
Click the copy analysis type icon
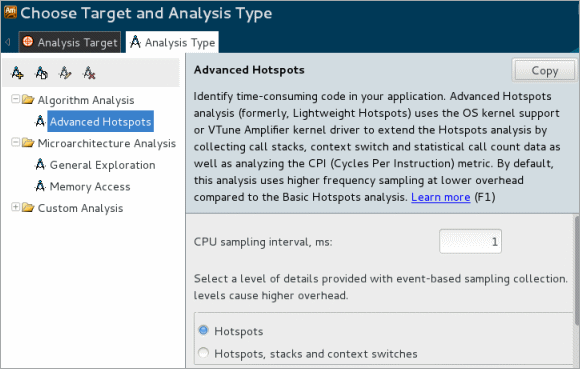[x=41, y=73]
